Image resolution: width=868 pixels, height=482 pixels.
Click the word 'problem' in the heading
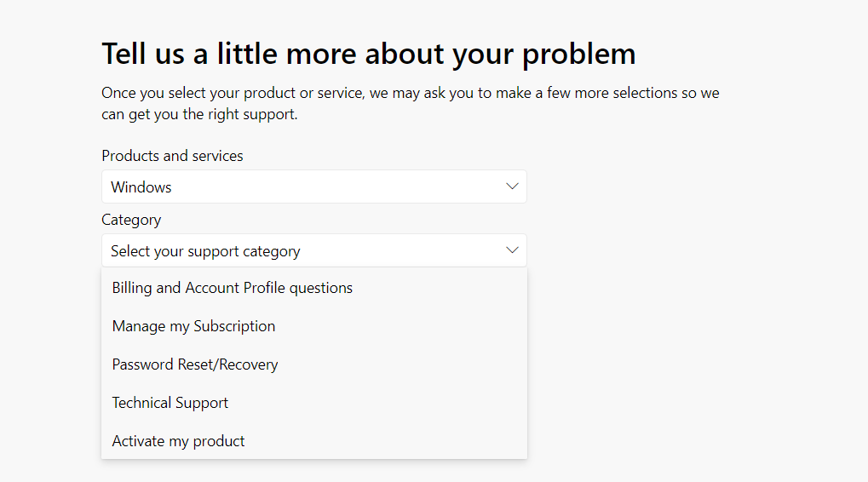coord(578,55)
